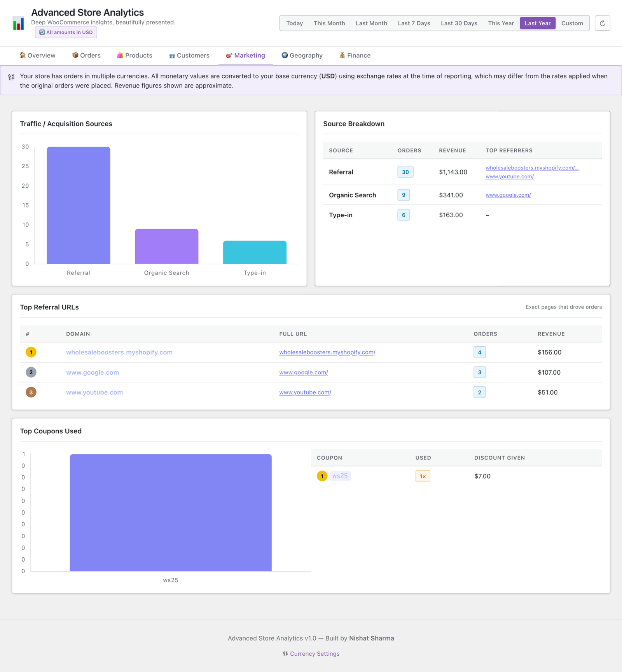
Task: Click the Organic Search orders badge 9
Action: point(404,195)
